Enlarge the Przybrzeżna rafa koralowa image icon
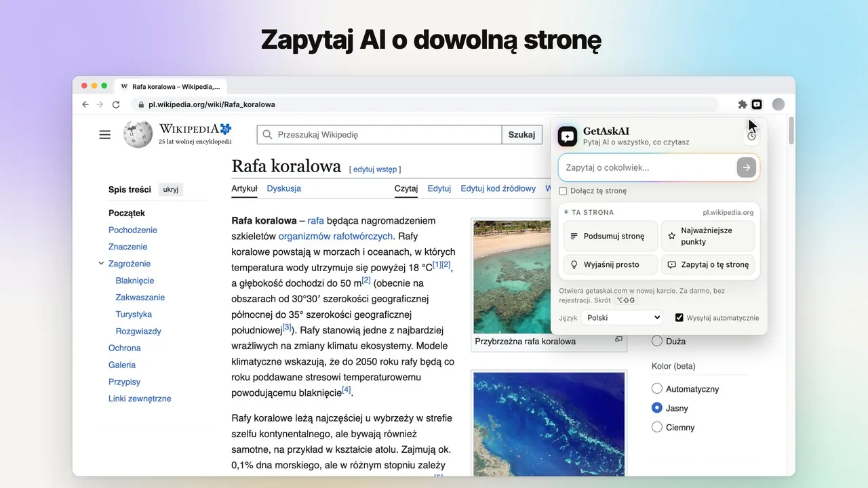 click(618, 339)
